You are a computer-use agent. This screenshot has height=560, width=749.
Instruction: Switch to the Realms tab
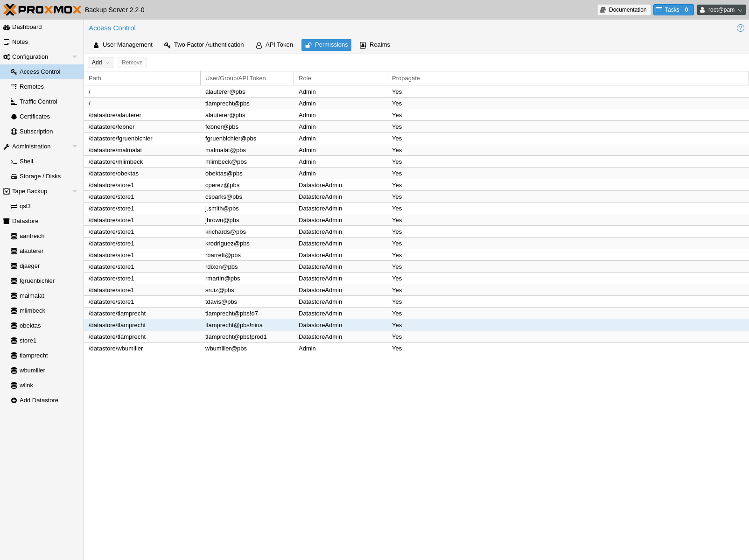pos(375,45)
